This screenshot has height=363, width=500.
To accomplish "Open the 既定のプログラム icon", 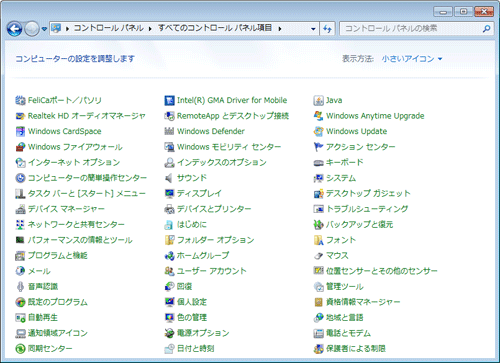I will click(20, 302).
